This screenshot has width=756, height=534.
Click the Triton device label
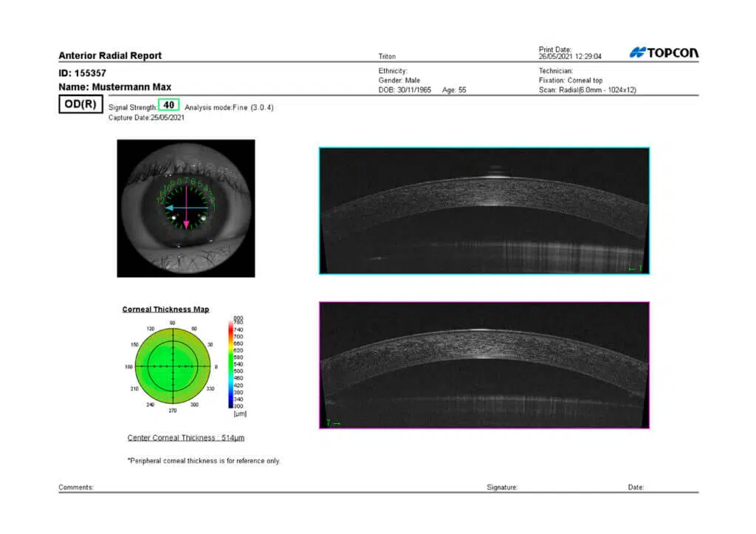click(x=387, y=56)
